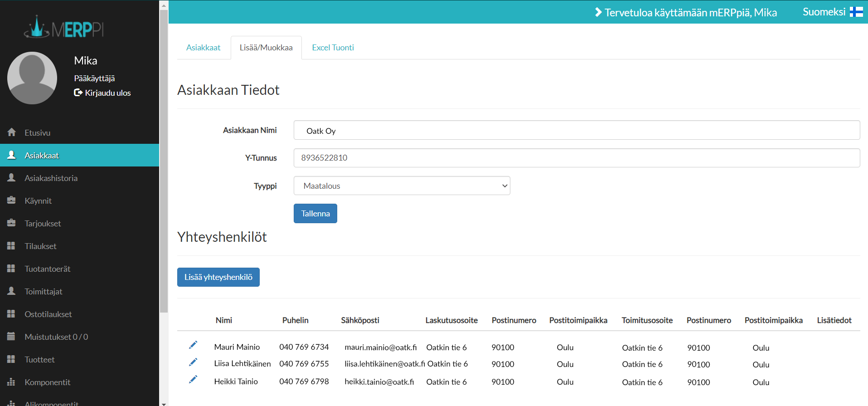Open Ostotilaukset menu item

click(80, 314)
